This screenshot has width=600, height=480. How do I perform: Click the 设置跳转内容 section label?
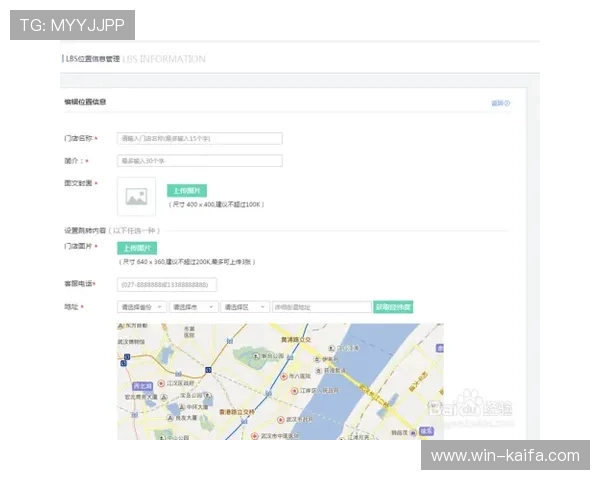(x=85, y=231)
